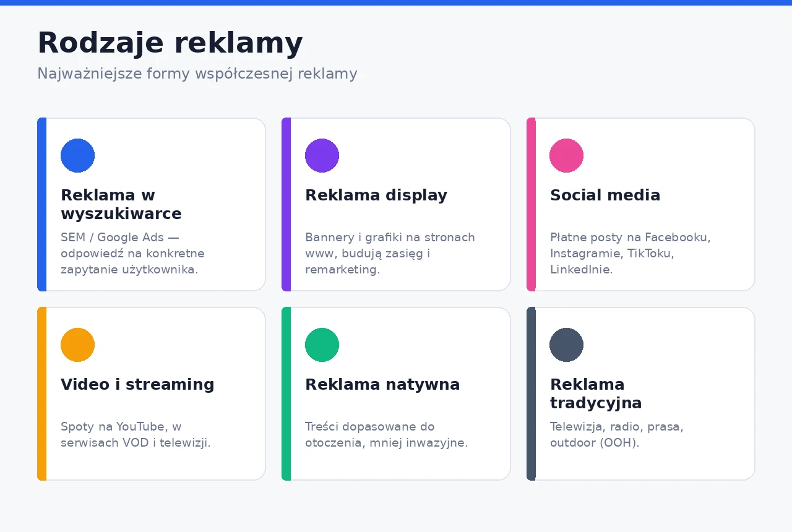This screenshot has width=792, height=532.
Task: Select the heading "Video i streaming"
Action: (x=137, y=385)
